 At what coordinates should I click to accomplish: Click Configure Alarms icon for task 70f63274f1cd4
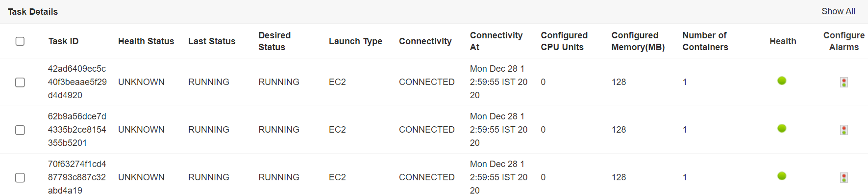click(844, 177)
